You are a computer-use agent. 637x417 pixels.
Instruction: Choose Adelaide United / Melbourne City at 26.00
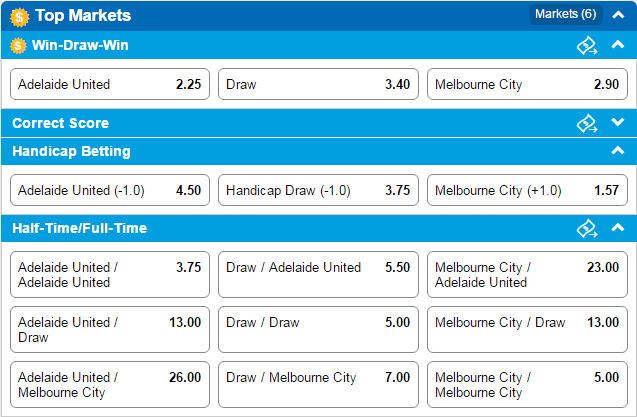pyautogui.click(x=110, y=384)
